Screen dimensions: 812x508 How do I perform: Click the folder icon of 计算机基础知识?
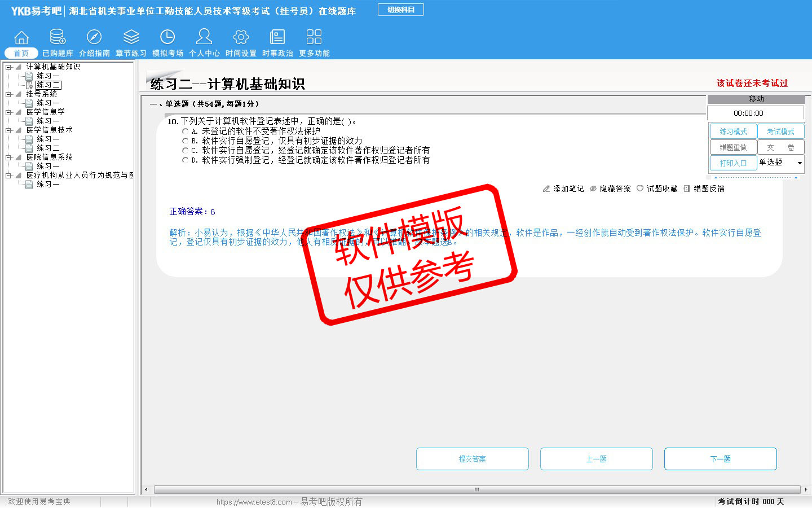point(19,67)
